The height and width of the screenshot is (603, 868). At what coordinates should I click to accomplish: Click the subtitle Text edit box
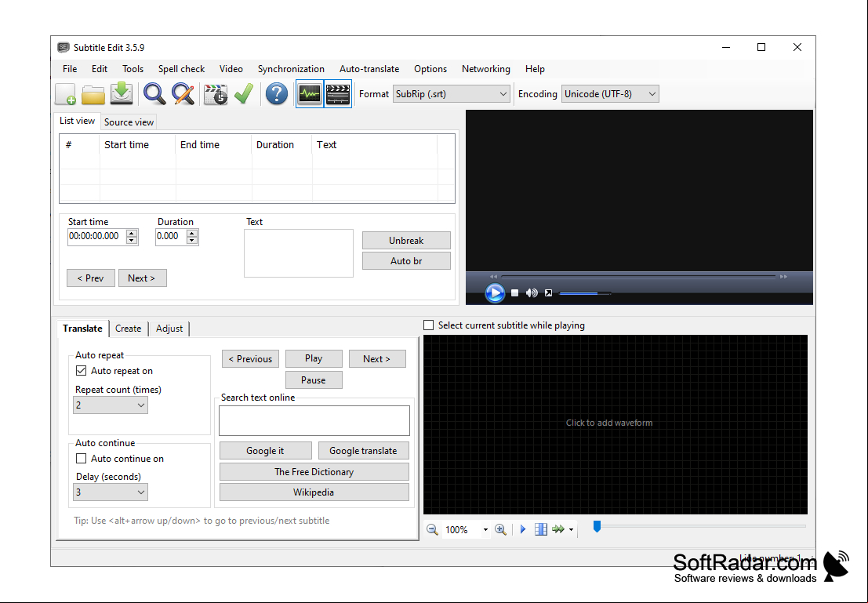[299, 253]
